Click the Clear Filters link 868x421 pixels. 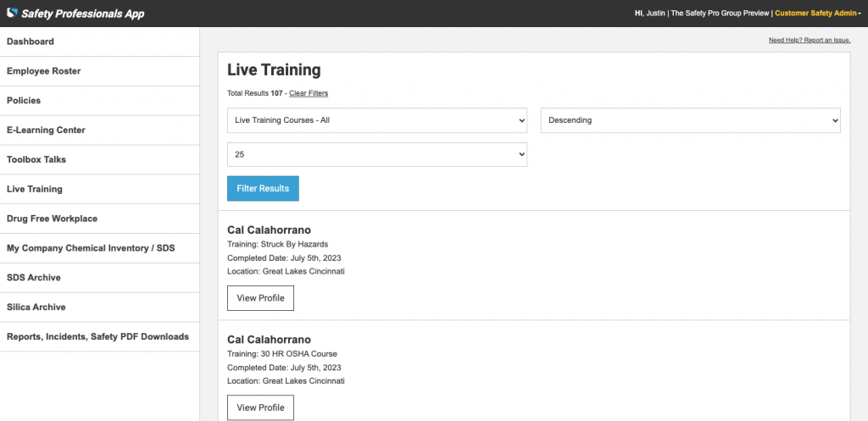pos(309,93)
